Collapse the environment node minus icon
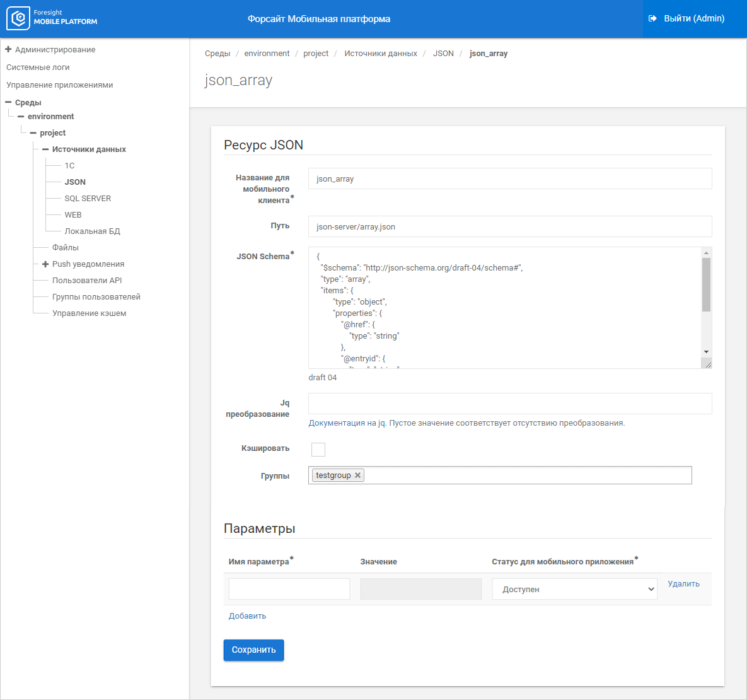 pos(21,117)
